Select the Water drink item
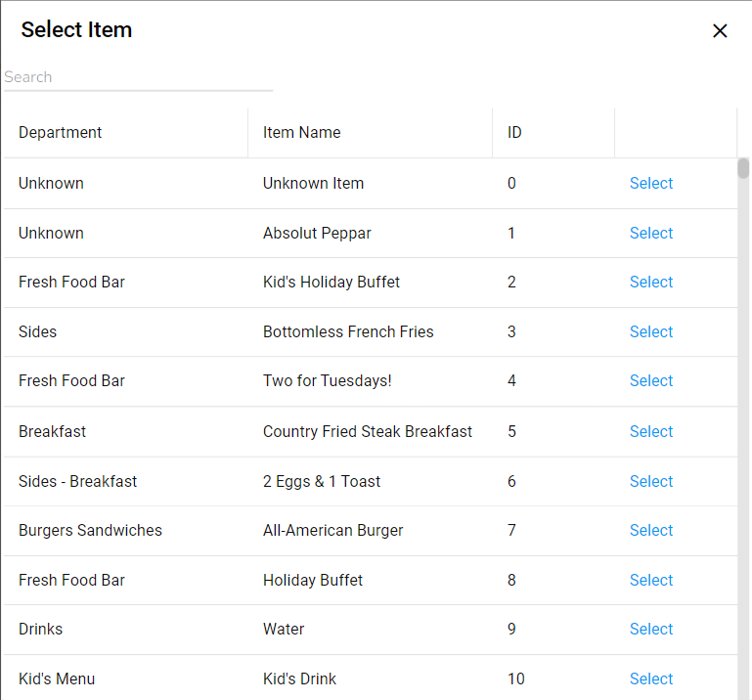The height and width of the screenshot is (700, 752). point(651,630)
